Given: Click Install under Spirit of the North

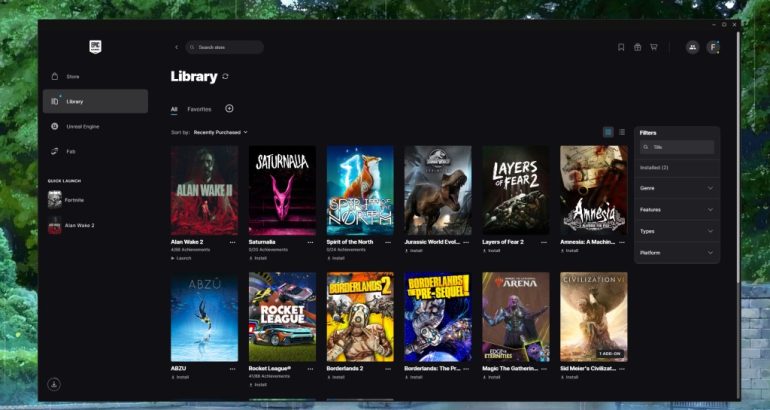Looking at the screenshot, I should pyautogui.click(x=336, y=258).
